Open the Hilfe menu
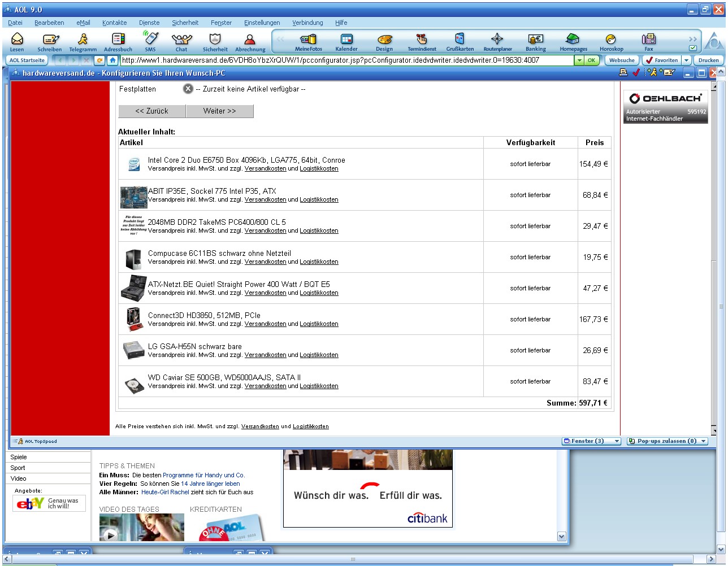The height and width of the screenshot is (566, 728). 341,23
